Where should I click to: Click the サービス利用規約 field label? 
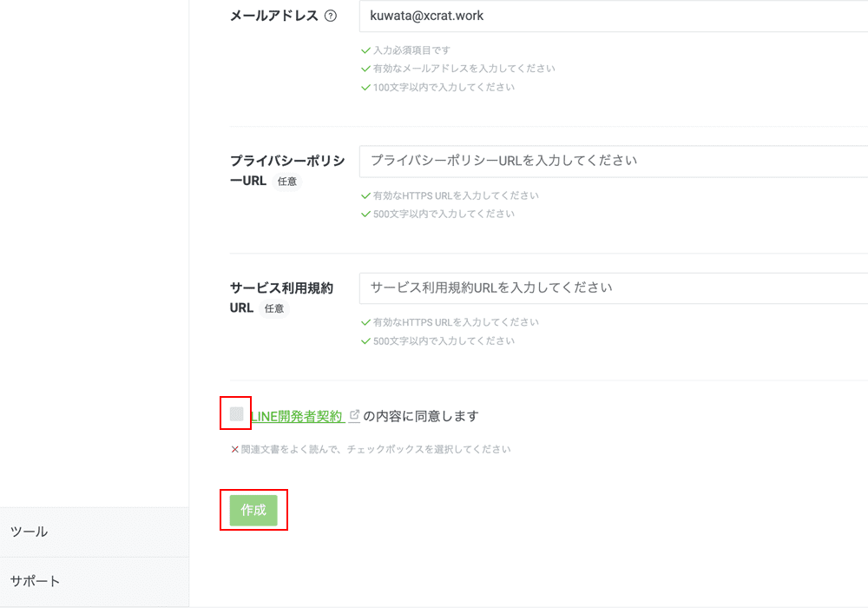[x=281, y=288]
